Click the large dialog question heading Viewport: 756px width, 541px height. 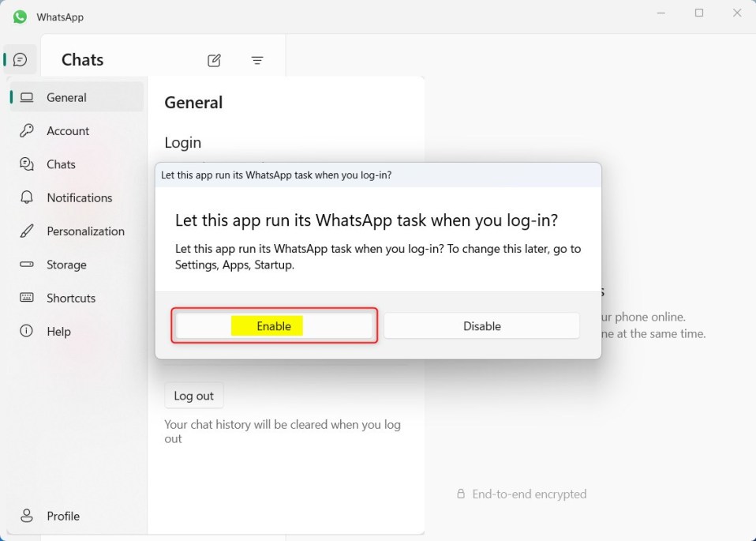pos(366,220)
